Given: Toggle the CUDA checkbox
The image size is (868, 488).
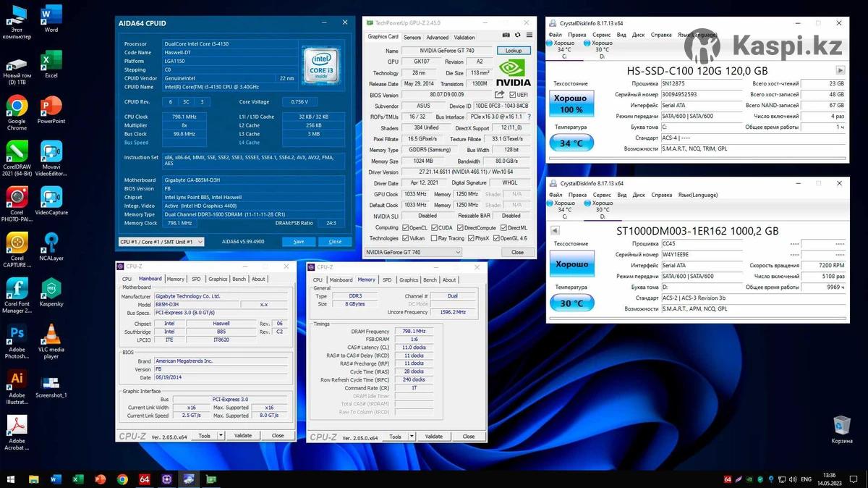Looking at the screenshot, I should coord(433,227).
